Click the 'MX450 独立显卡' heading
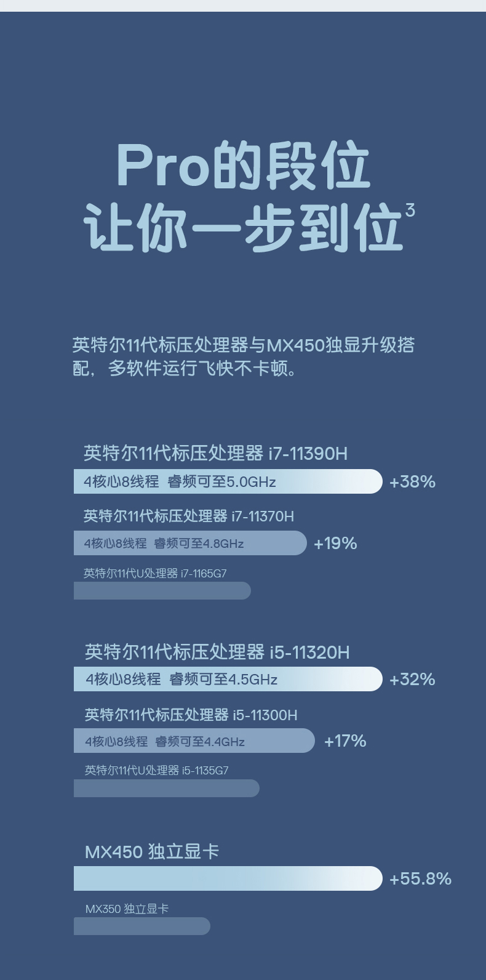This screenshot has width=486, height=980. point(152,852)
